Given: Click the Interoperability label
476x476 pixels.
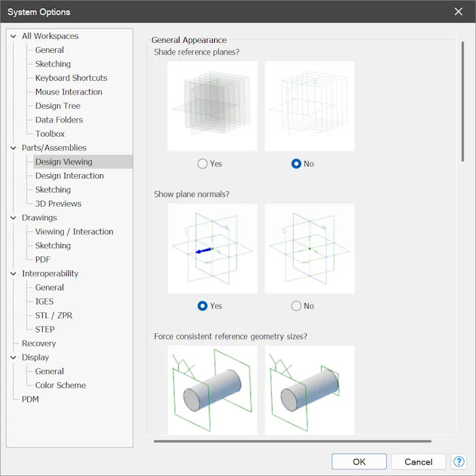Looking at the screenshot, I should (x=50, y=273).
